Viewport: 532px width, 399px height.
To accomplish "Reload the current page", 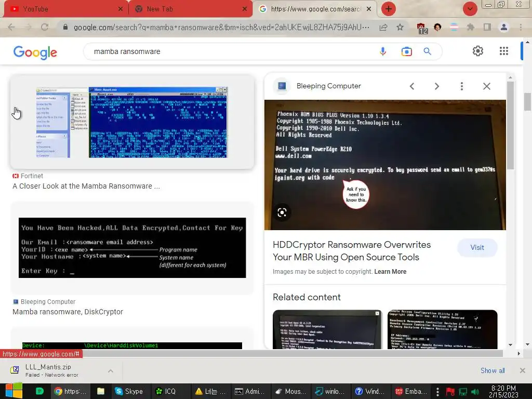I will tap(45, 27).
